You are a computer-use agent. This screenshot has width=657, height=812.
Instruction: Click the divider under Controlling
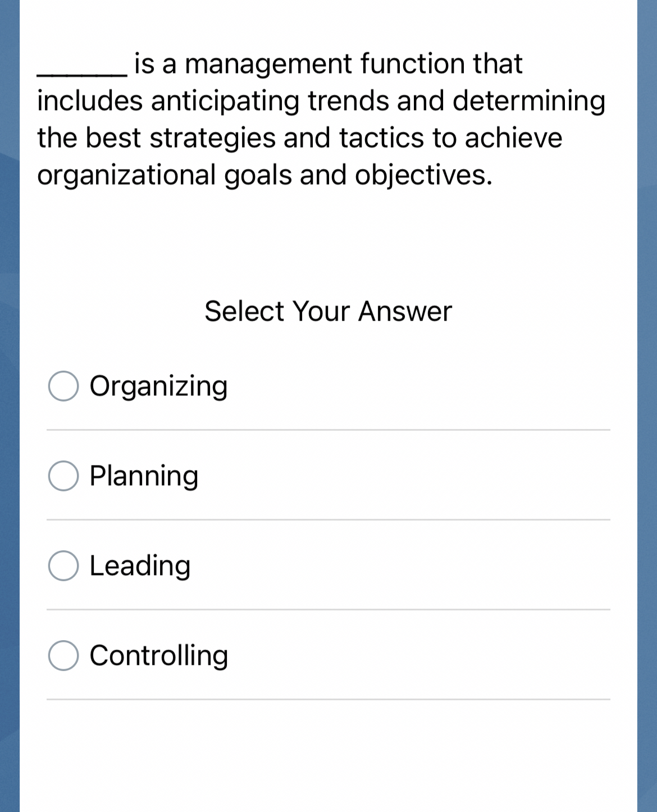(x=328, y=700)
